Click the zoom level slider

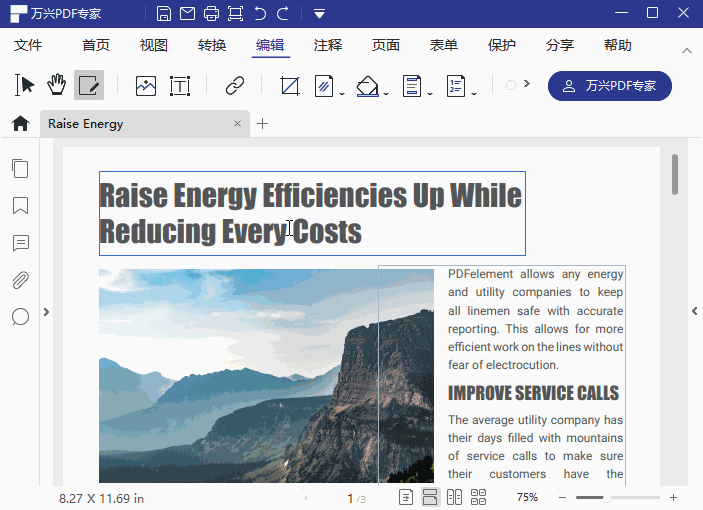pyautogui.click(x=617, y=497)
